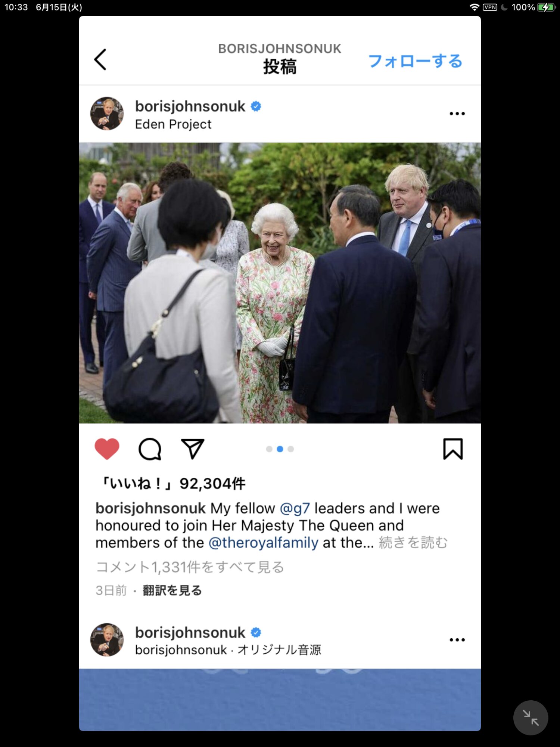
Task: Open the @g7 mention link
Action: [295, 508]
